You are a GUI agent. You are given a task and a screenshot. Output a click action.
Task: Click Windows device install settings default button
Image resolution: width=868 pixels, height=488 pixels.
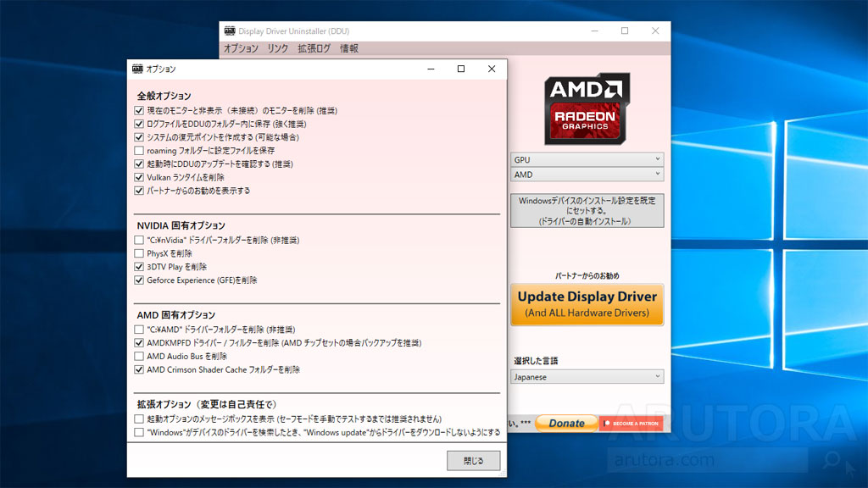point(587,211)
